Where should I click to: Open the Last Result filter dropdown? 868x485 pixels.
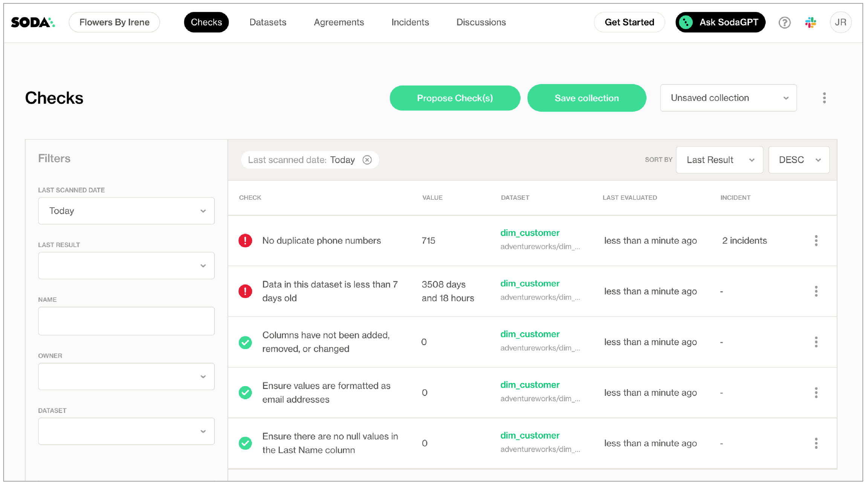pos(126,266)
